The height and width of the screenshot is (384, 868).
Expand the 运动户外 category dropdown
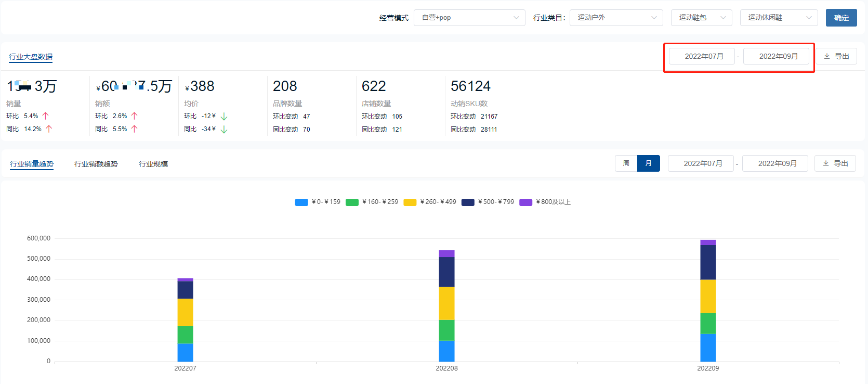pyautogui.click(x=616, y=18)
